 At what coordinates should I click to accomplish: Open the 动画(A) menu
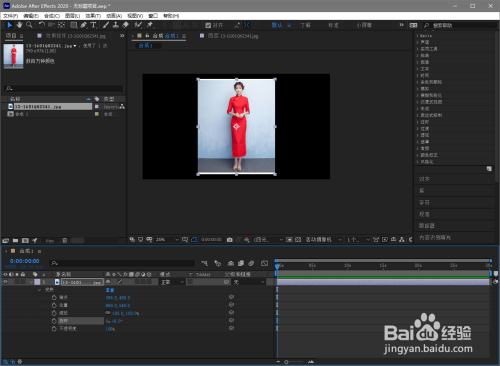pos(114,16)
